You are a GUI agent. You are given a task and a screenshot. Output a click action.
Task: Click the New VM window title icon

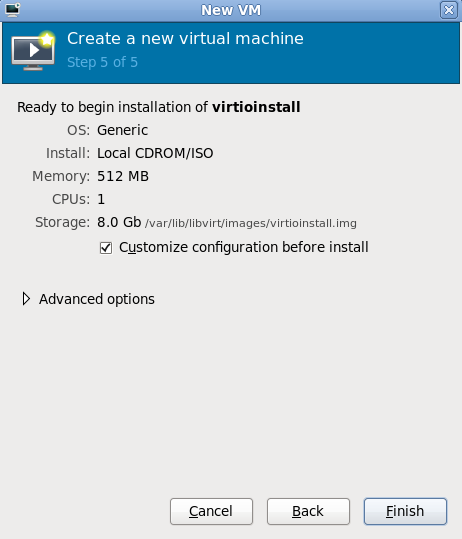pos(13,10)
